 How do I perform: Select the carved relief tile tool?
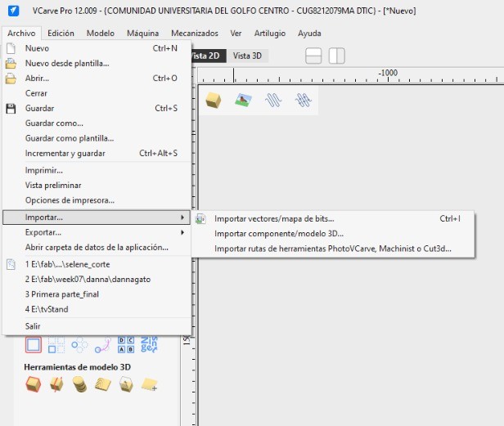click(x=103, y=384)
